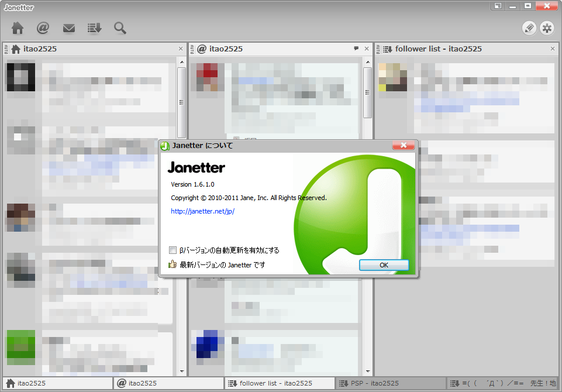Screen dimensions: 562x392
Task: Close the @ itao2525 mentions column
Action: pyautogui.click(x=367, y=49)
